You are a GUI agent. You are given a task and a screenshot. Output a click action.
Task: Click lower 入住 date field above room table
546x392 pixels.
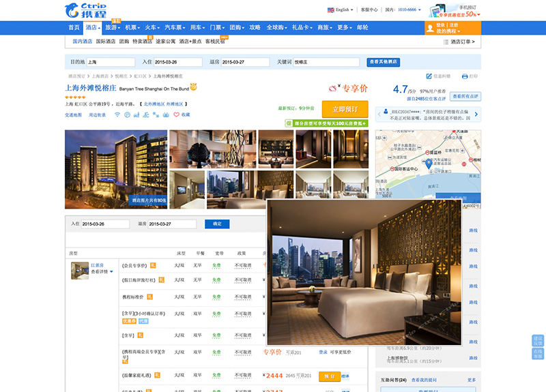pyautogui.click(x=105, y=224)
